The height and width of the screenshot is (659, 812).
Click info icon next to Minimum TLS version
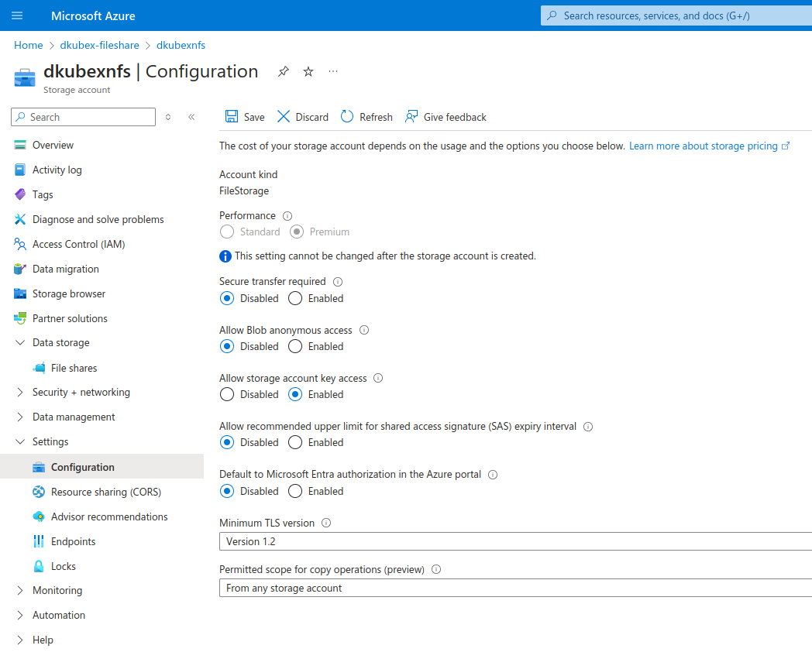[326, 523]
